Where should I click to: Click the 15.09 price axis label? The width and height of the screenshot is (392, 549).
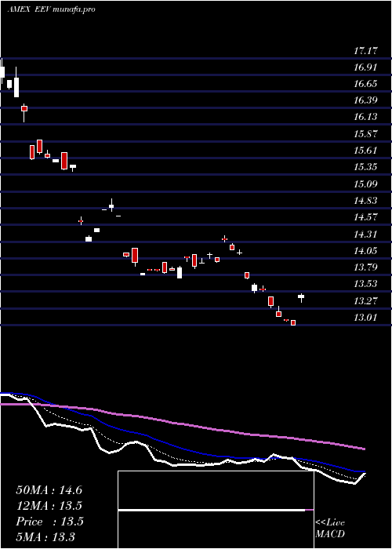click(366, 184)
